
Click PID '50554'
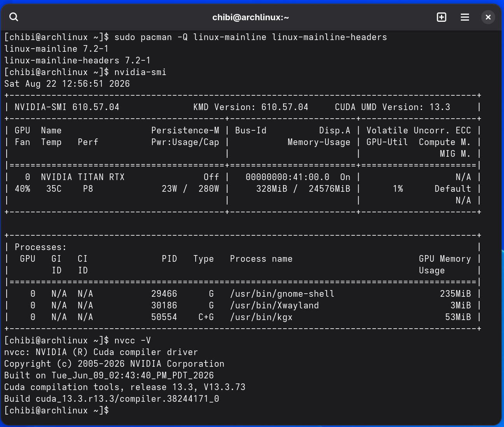[164, 317]
